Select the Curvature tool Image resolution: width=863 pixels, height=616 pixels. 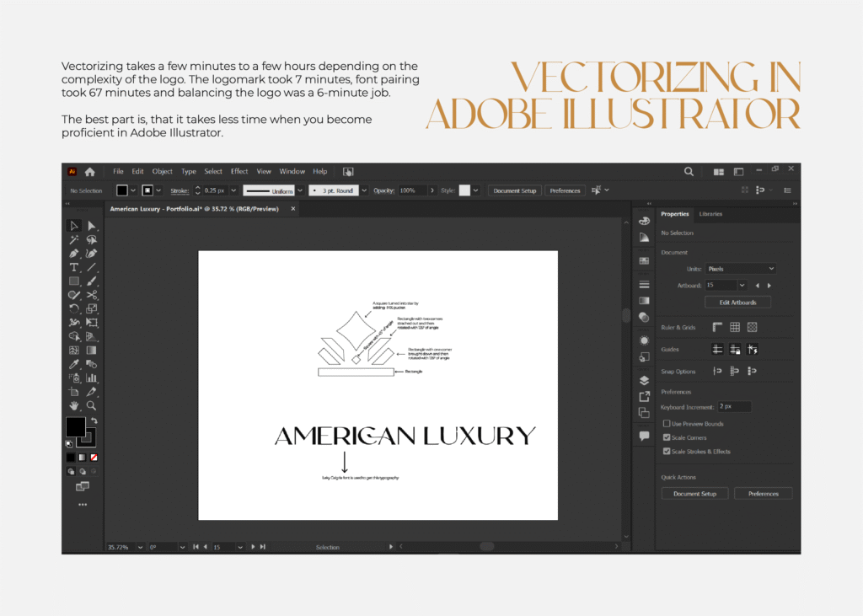[x=91, y=254]
